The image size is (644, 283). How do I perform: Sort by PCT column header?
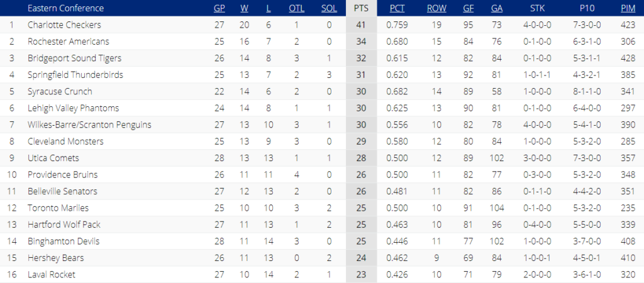pos(397,8)
